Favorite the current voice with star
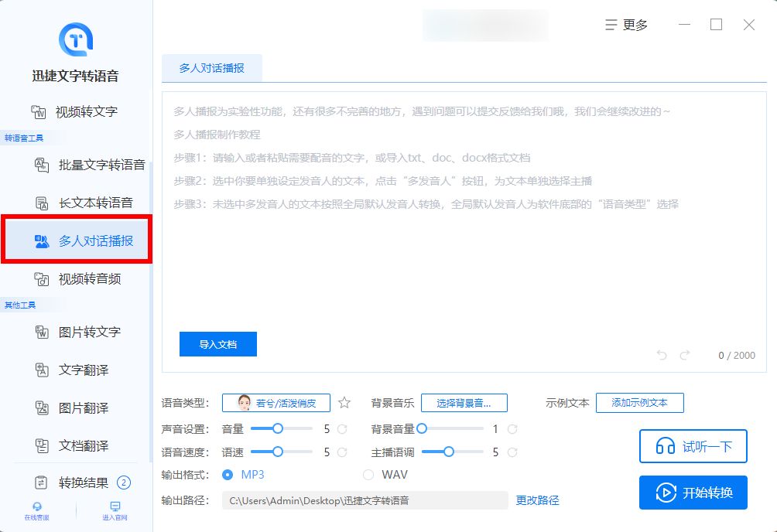Viewport: 777px width, 532px height. coord(344,403)
